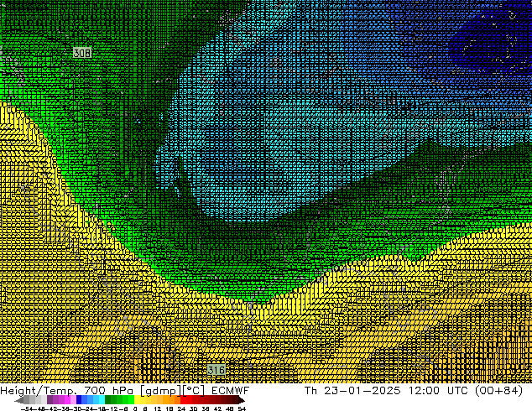Pick the dark green legend swatch
Image resolution: width=532 pixels, height=411 pixels.
click(x=108, y=400)
